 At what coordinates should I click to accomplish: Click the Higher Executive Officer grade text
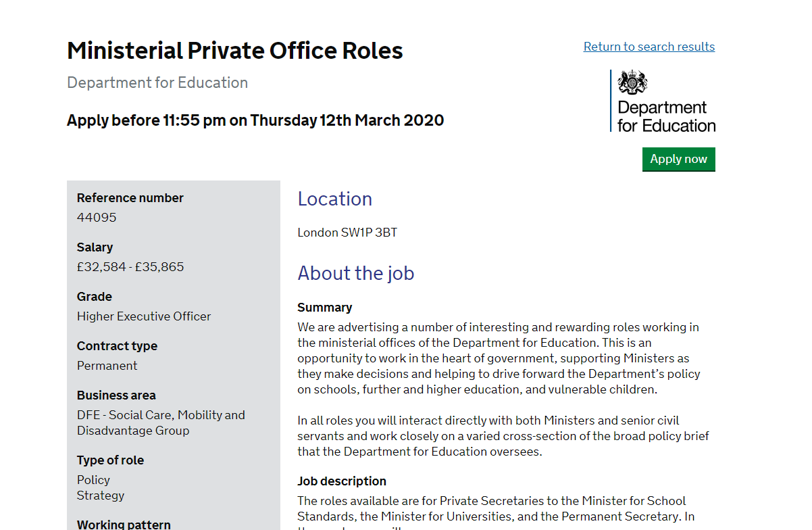144,316
